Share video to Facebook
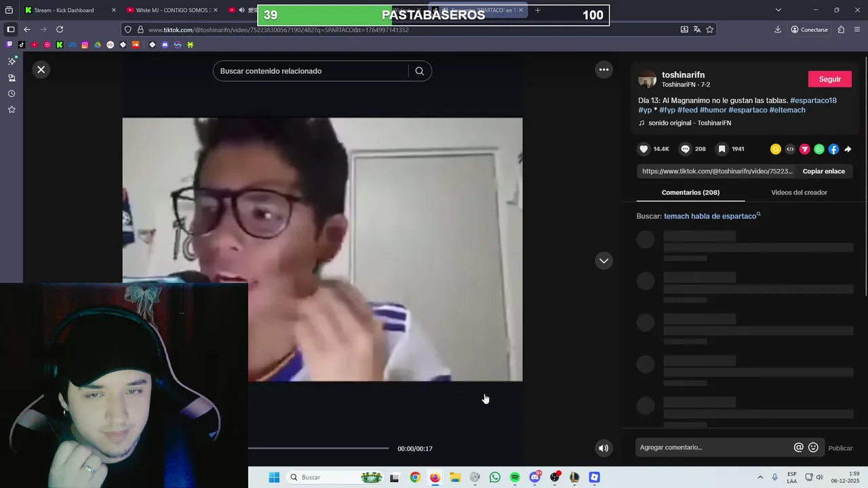The width and height of the screenshot is (868, 488). tap(833, 149)
